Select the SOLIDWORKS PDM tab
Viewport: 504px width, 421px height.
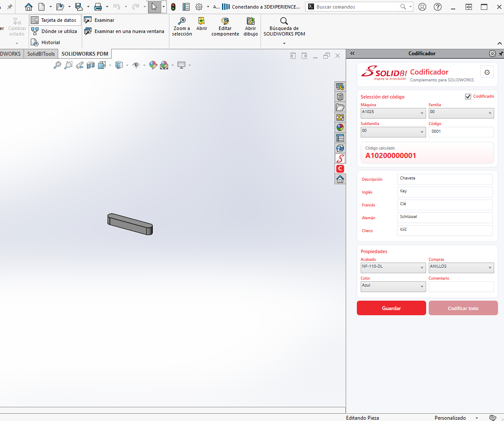click(x=85, y=54)
